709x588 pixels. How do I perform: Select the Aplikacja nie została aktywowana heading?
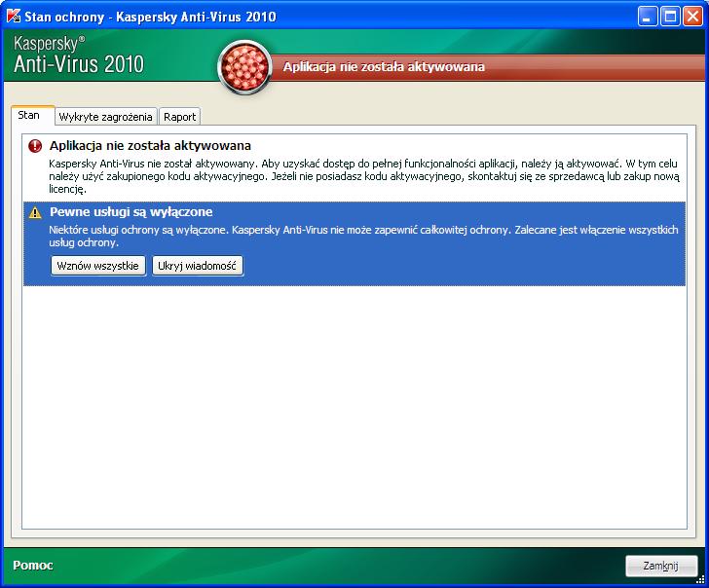(x=150, y=145)
